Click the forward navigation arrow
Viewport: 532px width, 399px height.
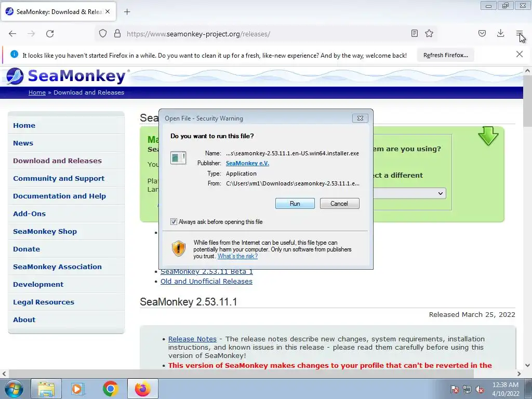[31, 34]
